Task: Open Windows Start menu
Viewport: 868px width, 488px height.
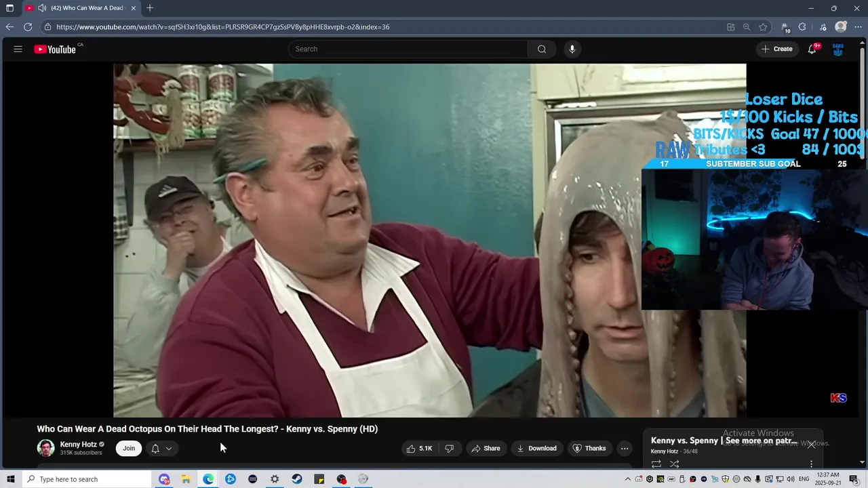Action: pyautogui.click(x=10, y=479)
